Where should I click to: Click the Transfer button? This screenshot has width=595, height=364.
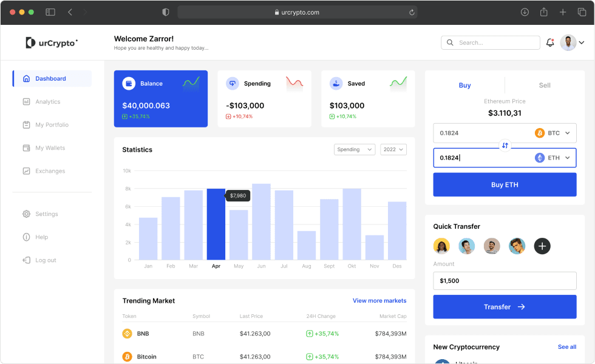pyautogui.click(x=505, y=307)
